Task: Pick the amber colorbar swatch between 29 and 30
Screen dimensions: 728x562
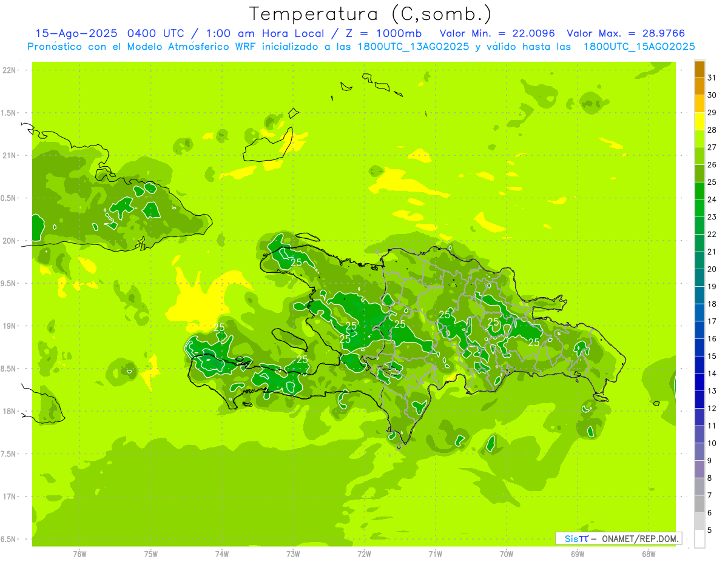Action: click(x=699, y=104)
